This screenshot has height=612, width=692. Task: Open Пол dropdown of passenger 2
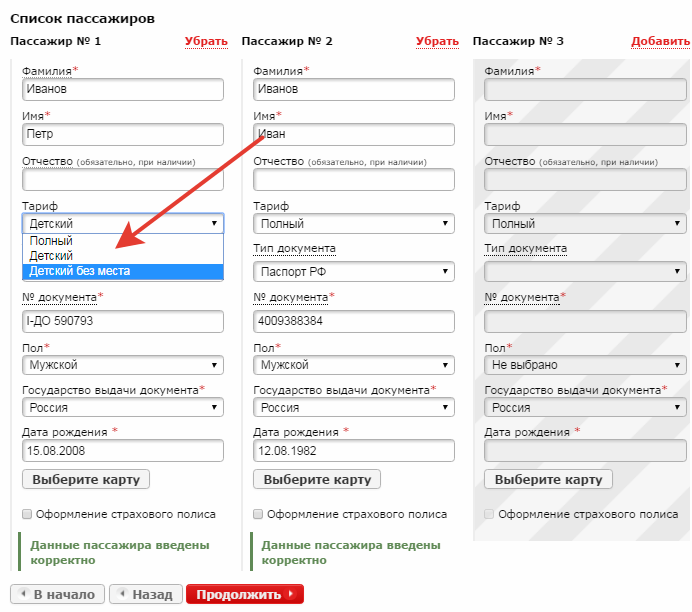click(354, 365)
